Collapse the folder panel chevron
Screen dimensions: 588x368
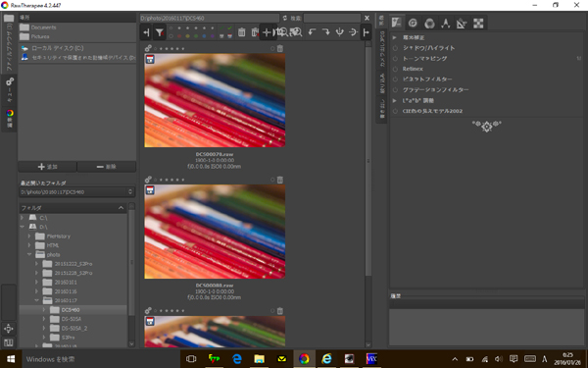[121, 208]
